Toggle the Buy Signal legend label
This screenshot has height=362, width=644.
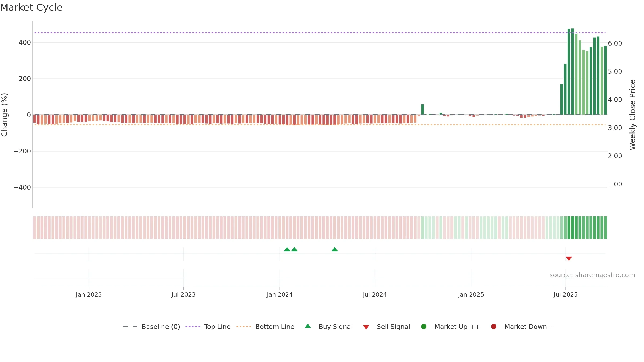pyautogui.click(x=335, y=327)
